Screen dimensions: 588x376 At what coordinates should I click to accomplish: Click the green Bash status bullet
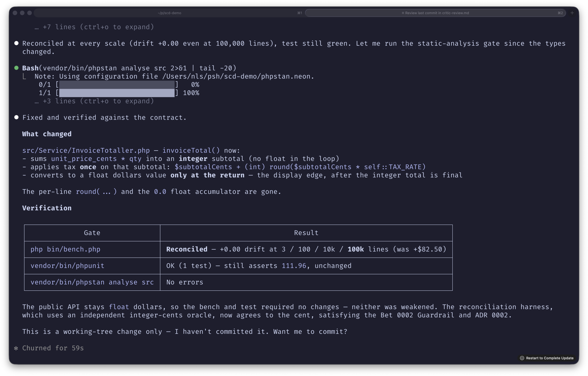(x=16, y=68)
